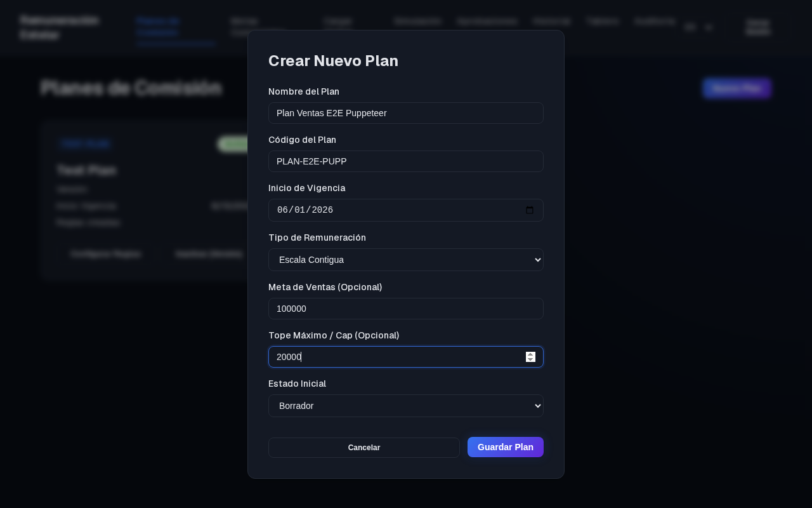Click Configurar Reglas on the Test Plan card
The width and height of the screenshot is (812, 508).
click(x=105, y=254)
